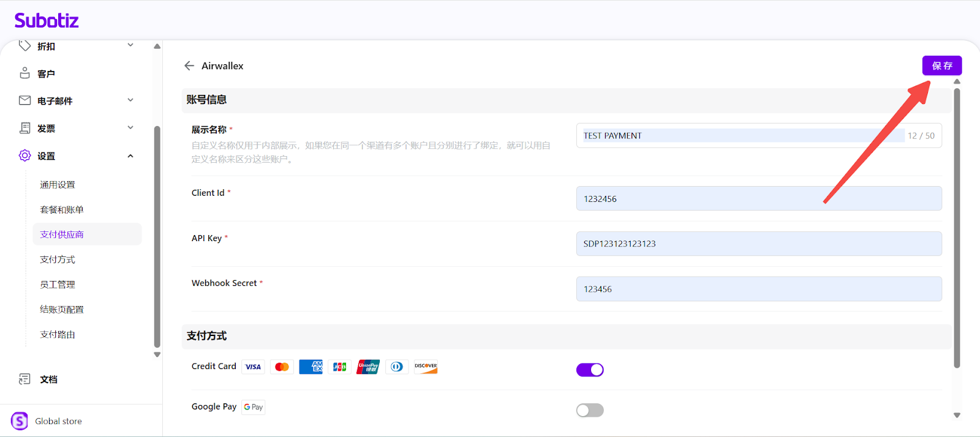Open 支付方式 settings page

[x=58, y=260]
